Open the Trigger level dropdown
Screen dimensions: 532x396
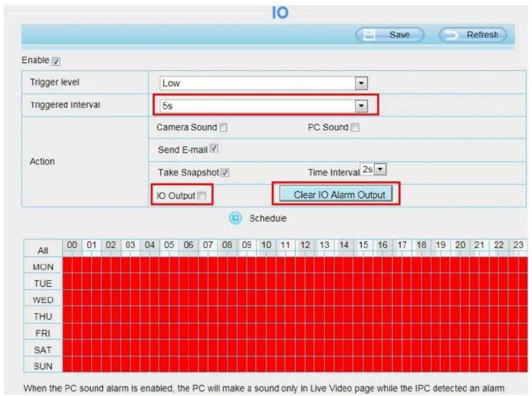point(264,83)
